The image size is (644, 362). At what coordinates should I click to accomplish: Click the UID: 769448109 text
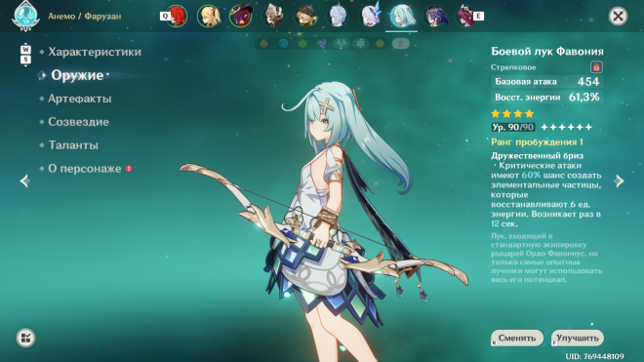[594, 356]
